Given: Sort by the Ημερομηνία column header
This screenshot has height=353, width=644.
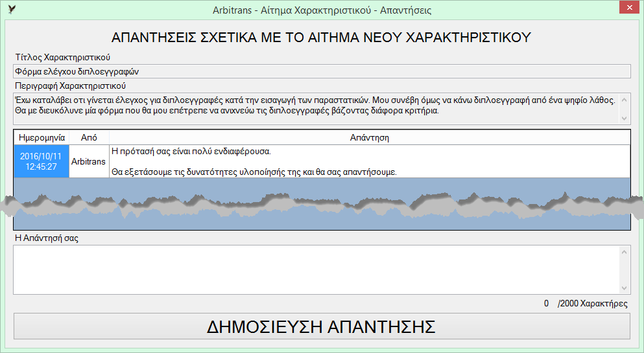Looking at the screenshot, I should point(42,138).
